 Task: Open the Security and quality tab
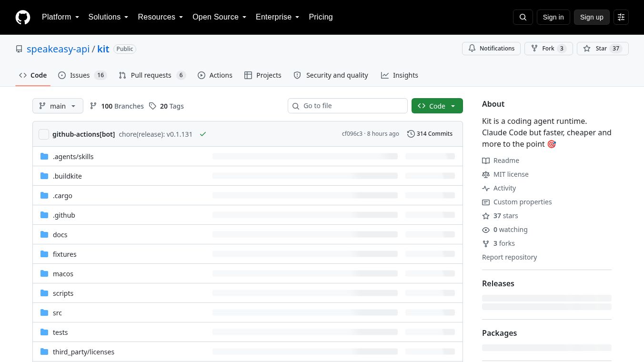[331, 75]
